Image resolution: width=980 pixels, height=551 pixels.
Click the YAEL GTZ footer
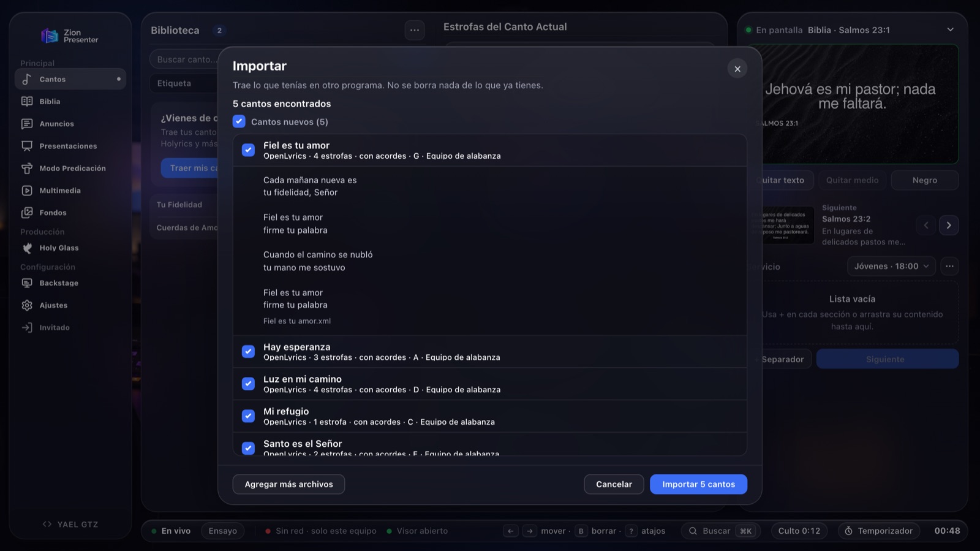[x=70, y=524]
